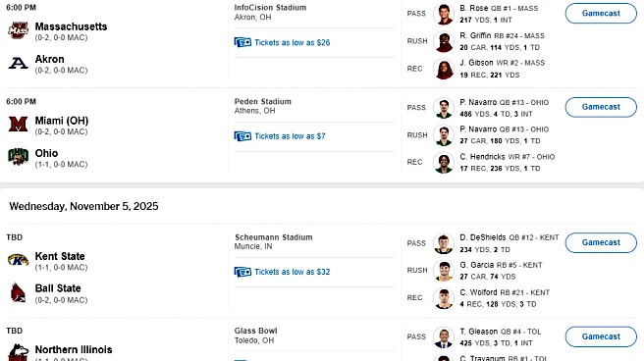The image size is (644, 361).
Task: Click the Ball State cardinal logo
Action: coord(18,292)
